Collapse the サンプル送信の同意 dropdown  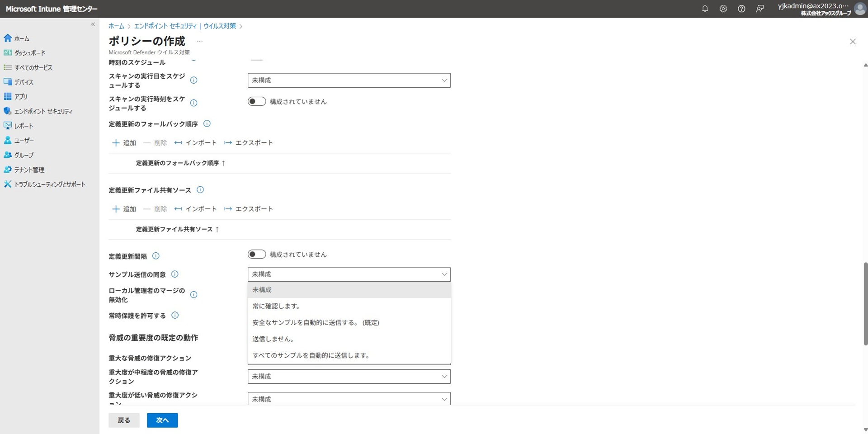tap(349, 274)
